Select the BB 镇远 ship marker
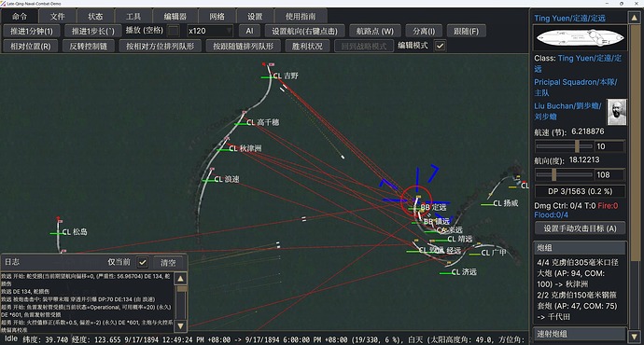This screenshot has height=345, width=644. [x=436, y=222]
